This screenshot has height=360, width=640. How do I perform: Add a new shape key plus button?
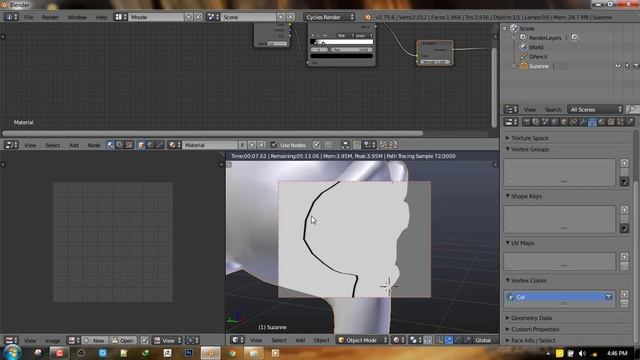624,210
